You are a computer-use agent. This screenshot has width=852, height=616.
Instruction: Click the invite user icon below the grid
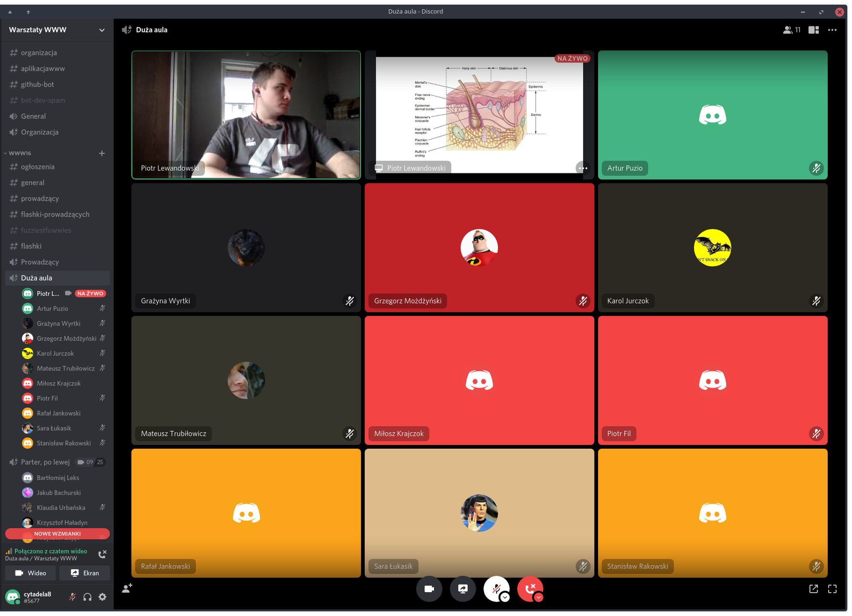pos(127,588)
